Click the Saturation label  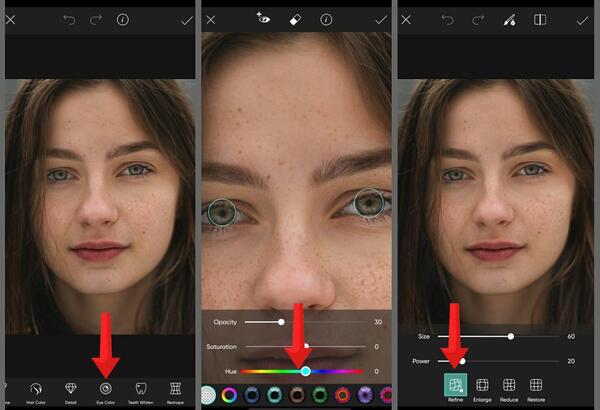click(x=222, y=346)
